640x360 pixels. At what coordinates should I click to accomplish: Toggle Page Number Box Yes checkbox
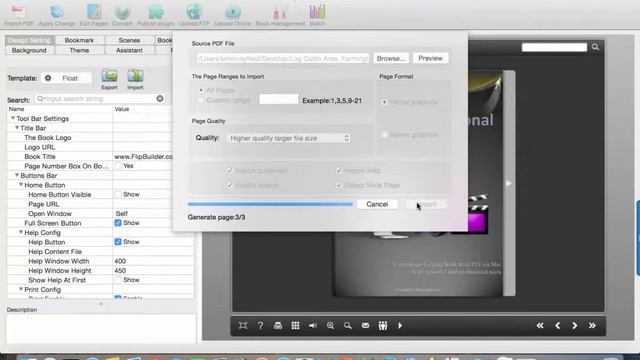pyautogui.click(x=118, y=166)
